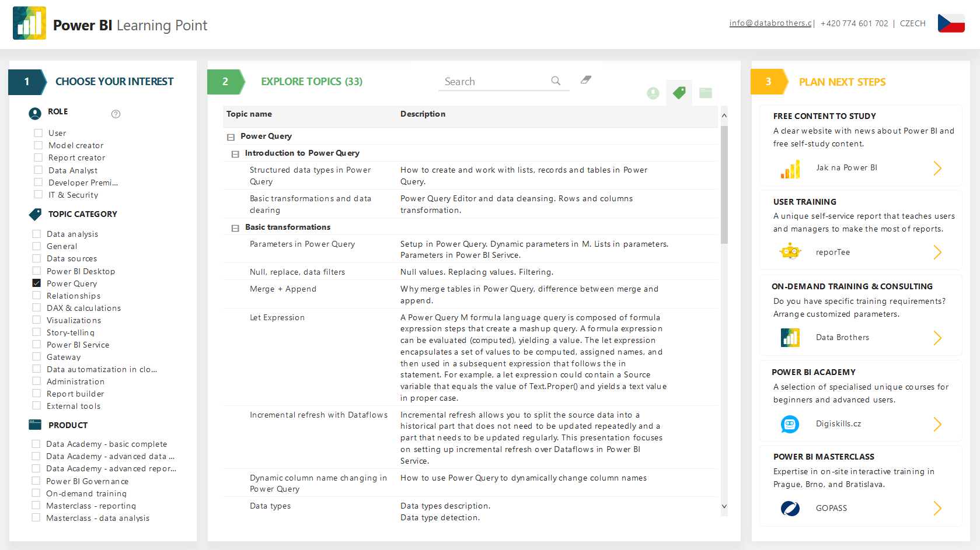Image resolution: width=980 pixels, height=550 pixels.
Task: Click the scrollbar down arrow
Action: coord(724,506)
